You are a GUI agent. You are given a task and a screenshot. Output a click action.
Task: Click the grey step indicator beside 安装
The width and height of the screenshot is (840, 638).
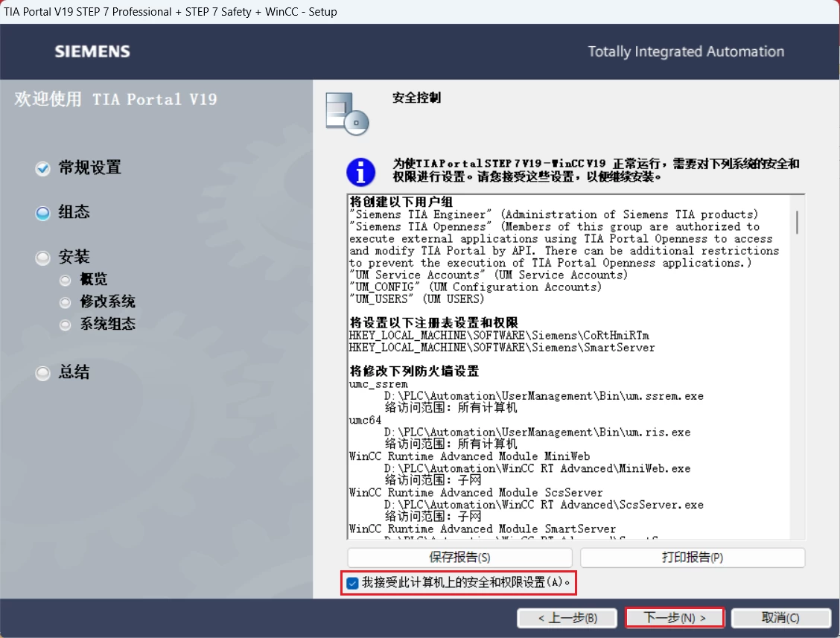[43, 258]
